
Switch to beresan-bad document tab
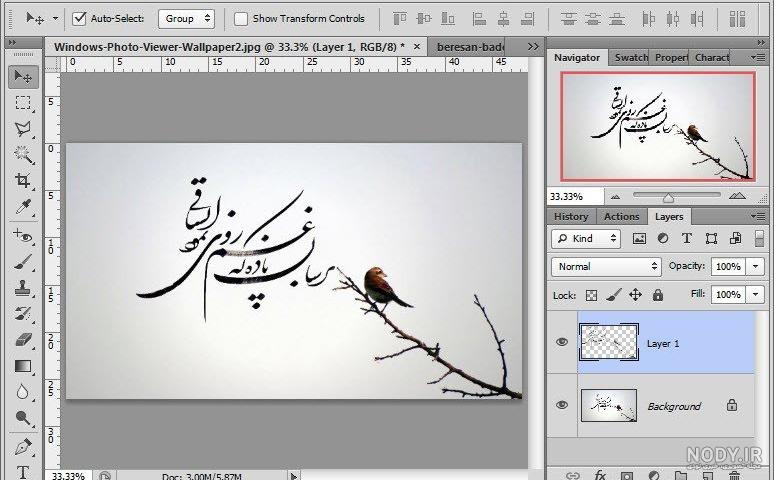[470, 47]
